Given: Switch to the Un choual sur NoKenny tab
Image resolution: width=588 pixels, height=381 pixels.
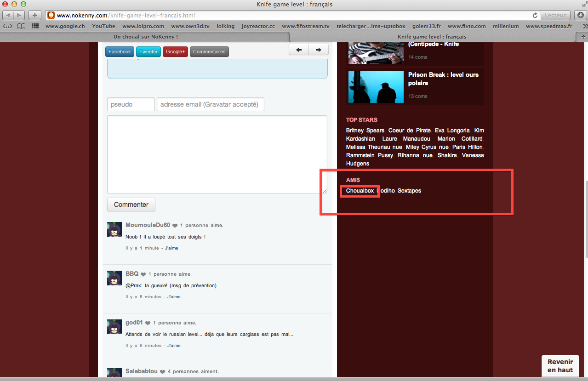Looking at the screenshot, I should tap(145, 36).
